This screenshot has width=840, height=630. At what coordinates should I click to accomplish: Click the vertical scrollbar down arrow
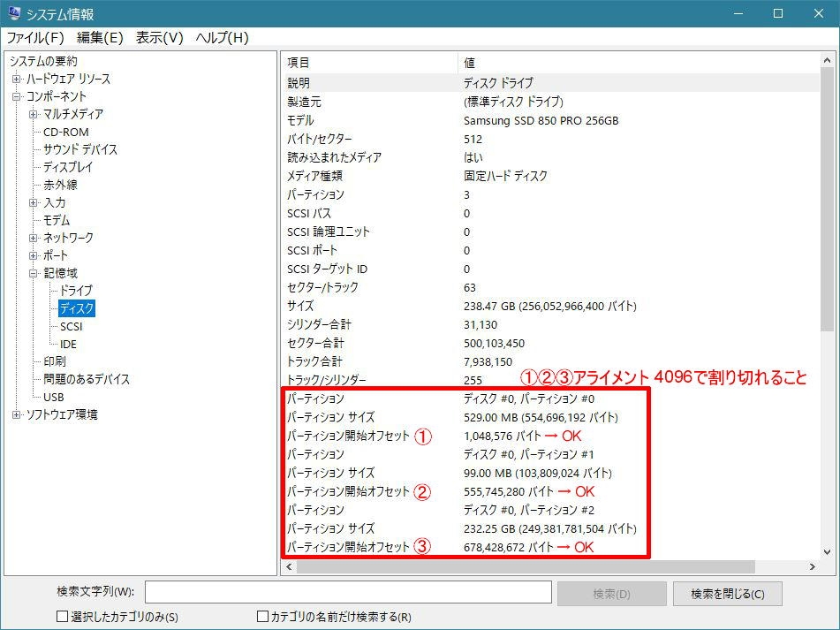827,551
